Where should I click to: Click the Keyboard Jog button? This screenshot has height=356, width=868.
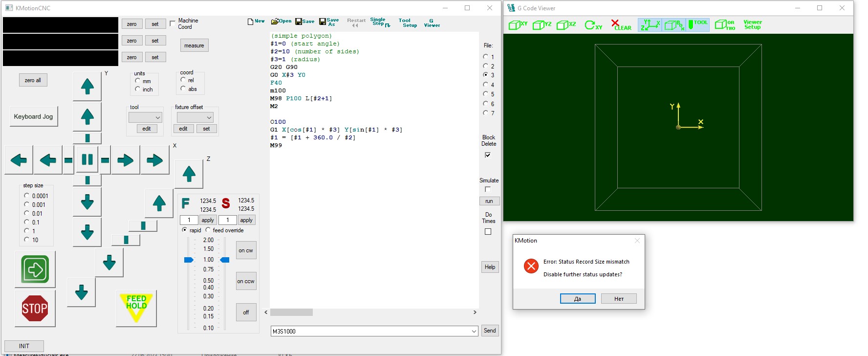(x=33, y=116)
